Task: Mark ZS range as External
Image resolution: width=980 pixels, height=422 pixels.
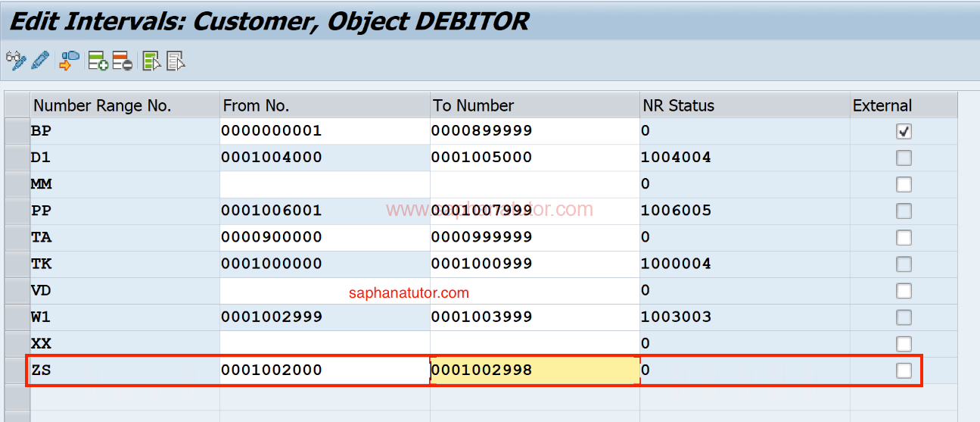Action: [x=904, y=370]
